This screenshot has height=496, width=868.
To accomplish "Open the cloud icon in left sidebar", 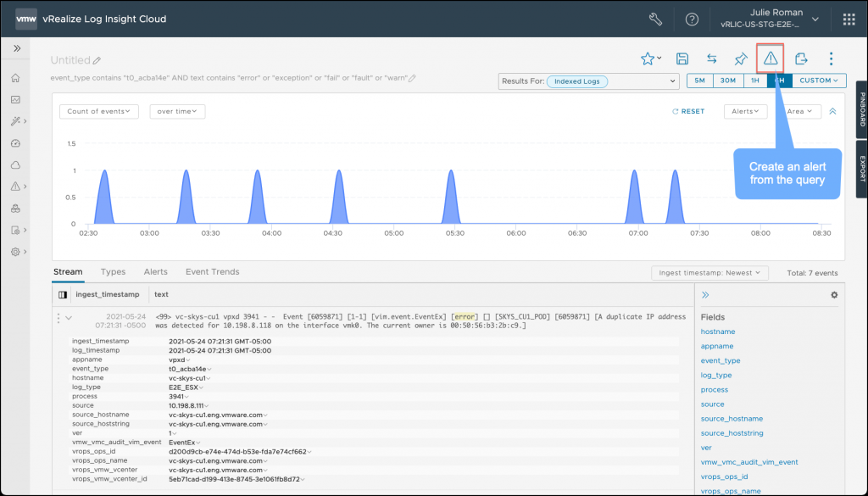I will 15,164.
